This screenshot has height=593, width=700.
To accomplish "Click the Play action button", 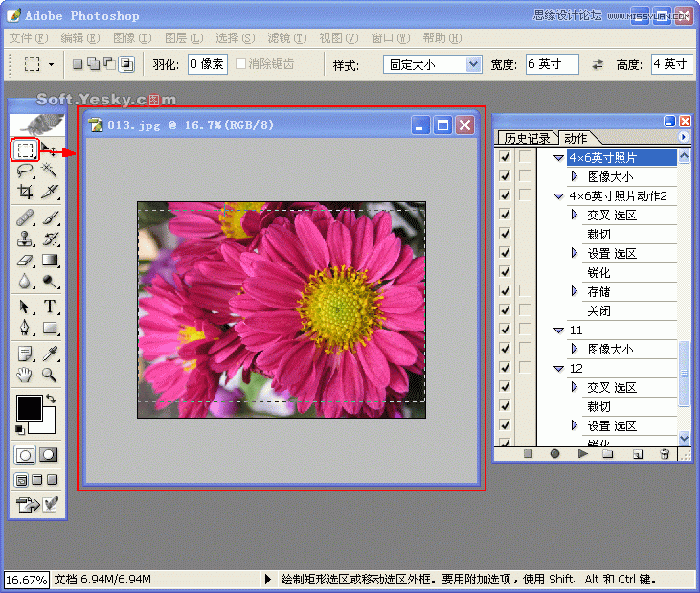I will point(582,454).
